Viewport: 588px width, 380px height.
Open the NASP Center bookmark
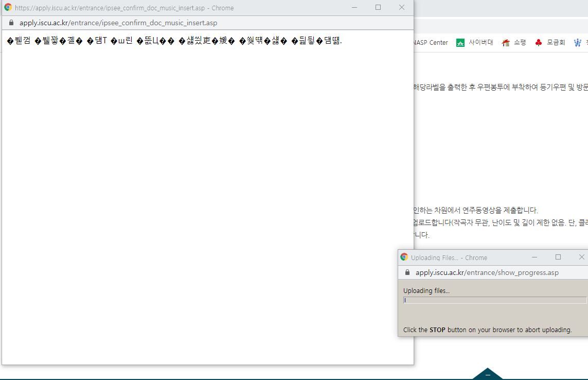(x=431, y=43)
